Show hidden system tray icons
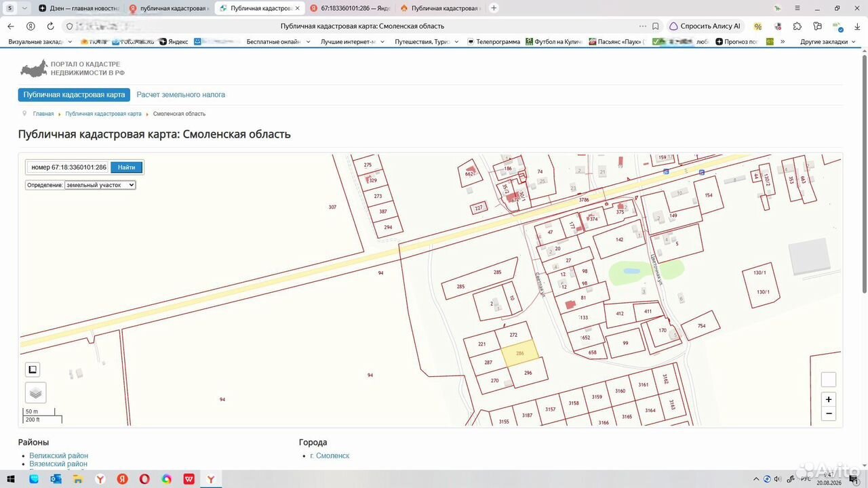This screenshot has height=488, width=868. [x=757, y=479]
